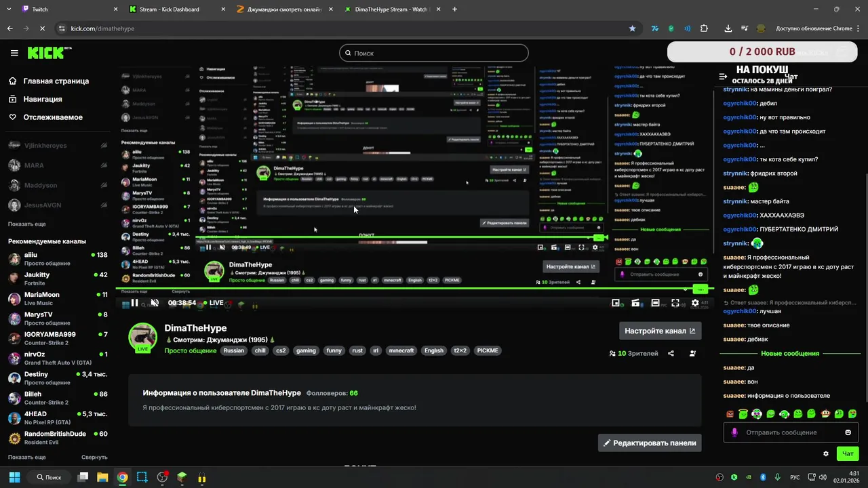Pick the crying emote at the row end
This screenshot has width=868, height=488.
(x=852, y=413)
